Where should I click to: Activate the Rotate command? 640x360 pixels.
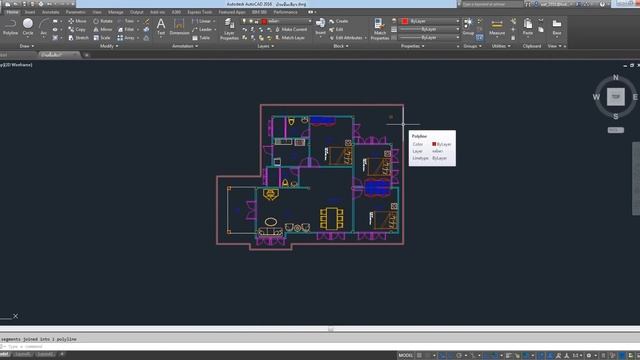coord(103,21)
